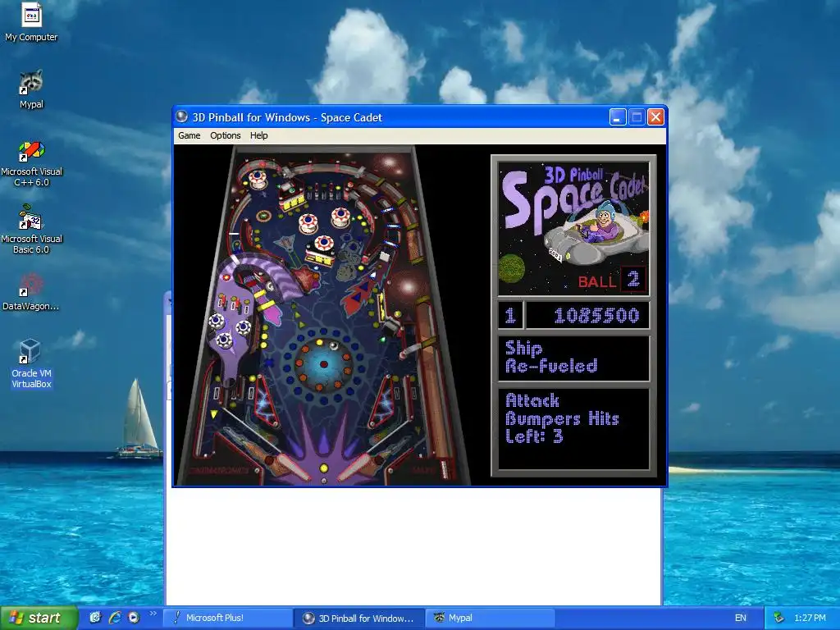Click the EN language indicator

point(741,618)
